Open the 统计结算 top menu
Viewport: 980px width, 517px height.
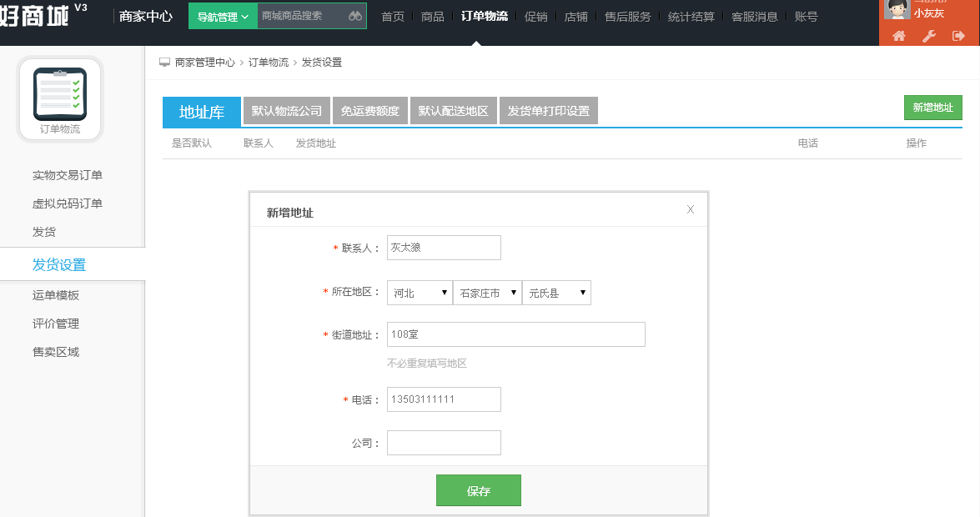(x=691, y=16)
